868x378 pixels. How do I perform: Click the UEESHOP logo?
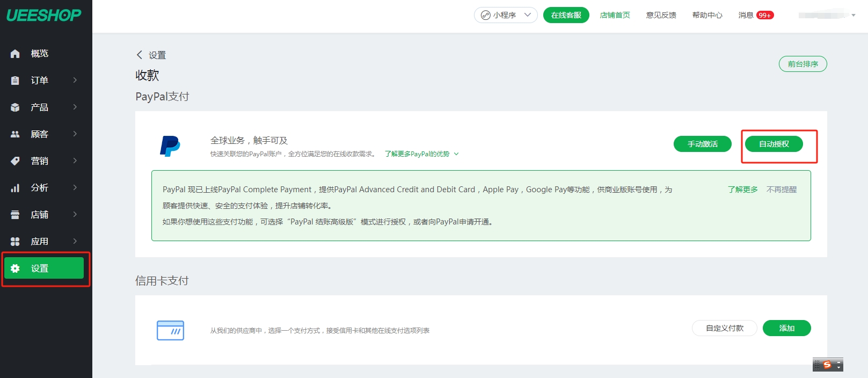tap(44, 15)
